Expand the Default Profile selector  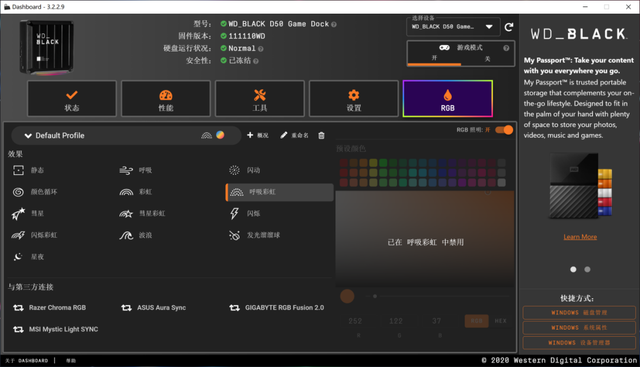coord(126,136)
